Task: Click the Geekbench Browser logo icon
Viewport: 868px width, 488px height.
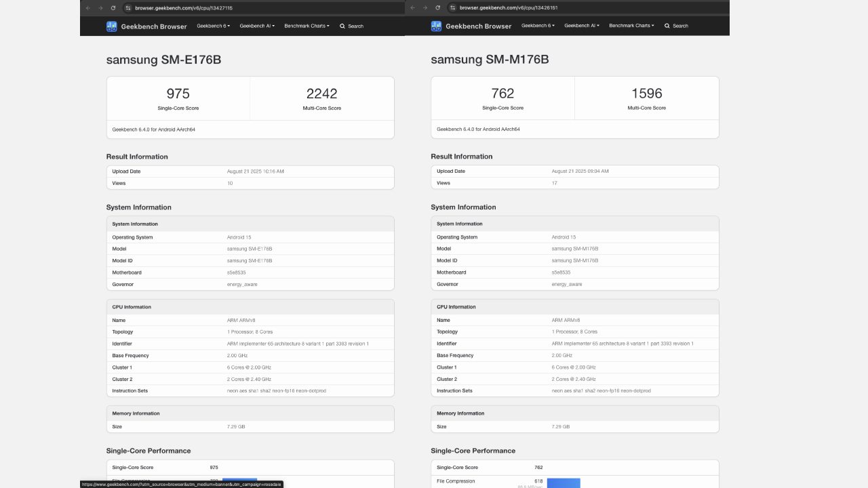Action: (111, 26)
